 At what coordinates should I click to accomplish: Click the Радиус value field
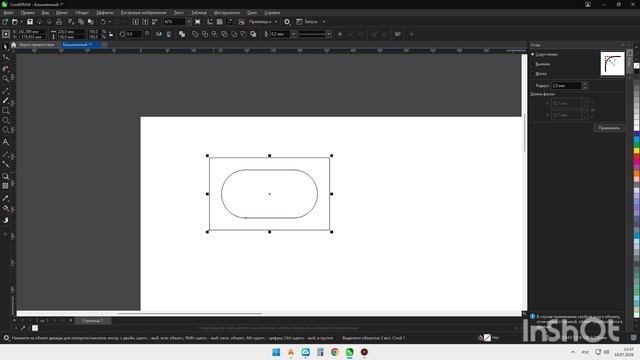[567, 86]
